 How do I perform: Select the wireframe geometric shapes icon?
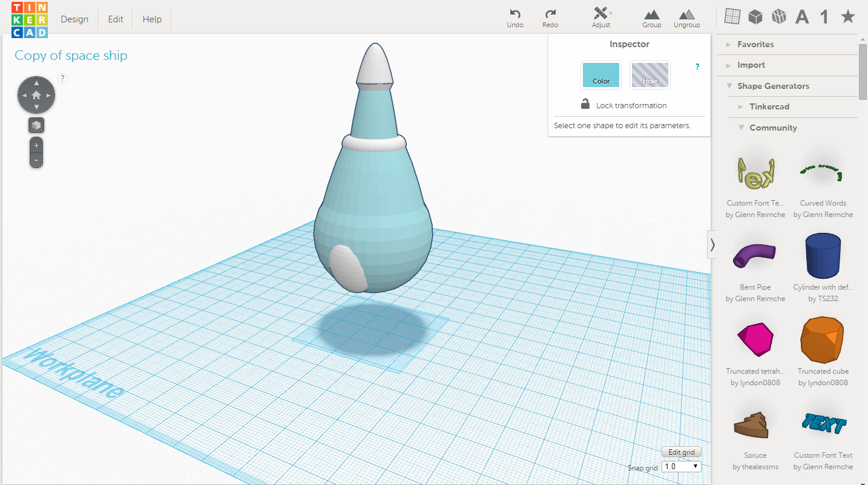click(778, 17)
